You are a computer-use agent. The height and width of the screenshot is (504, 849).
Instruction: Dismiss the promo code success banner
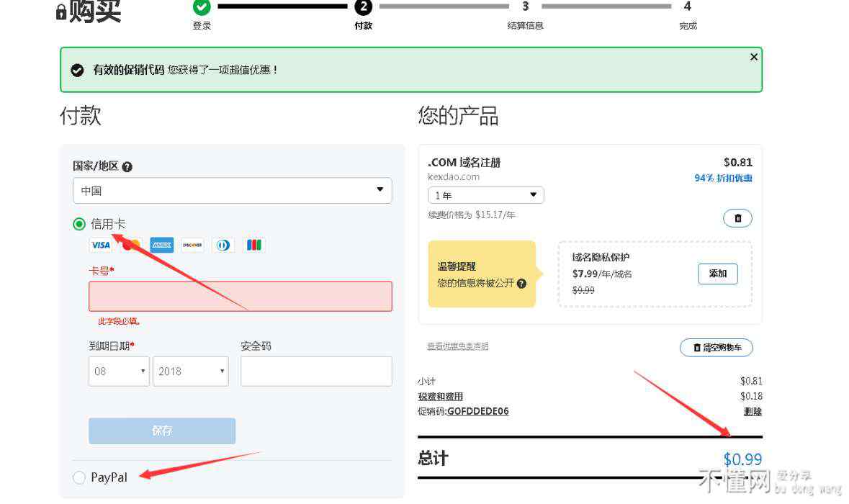[x=753, y=57]
